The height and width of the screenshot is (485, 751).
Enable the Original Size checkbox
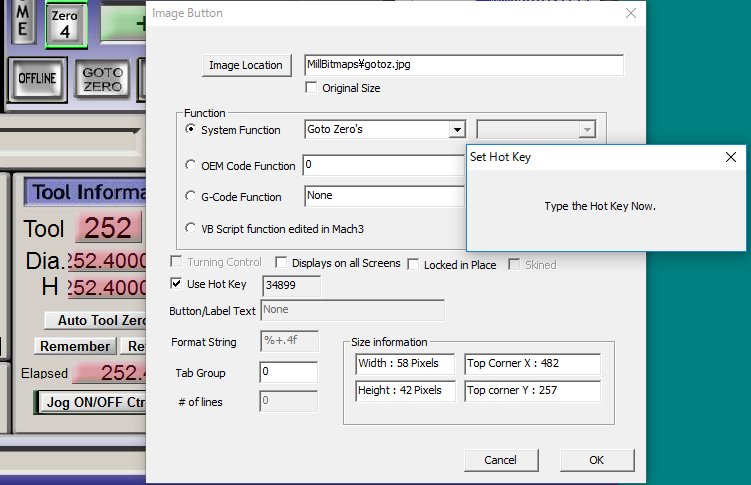[311, 88]
